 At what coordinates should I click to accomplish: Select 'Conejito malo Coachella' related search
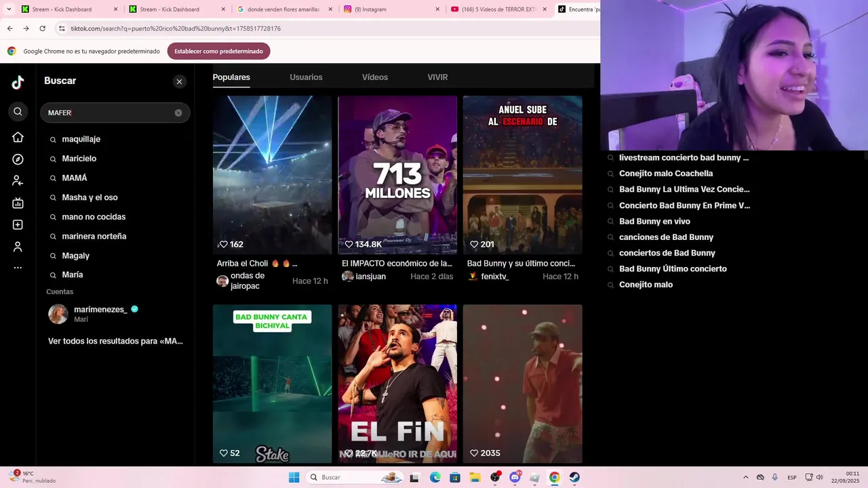pyautogui.click(x=666, y=174)
